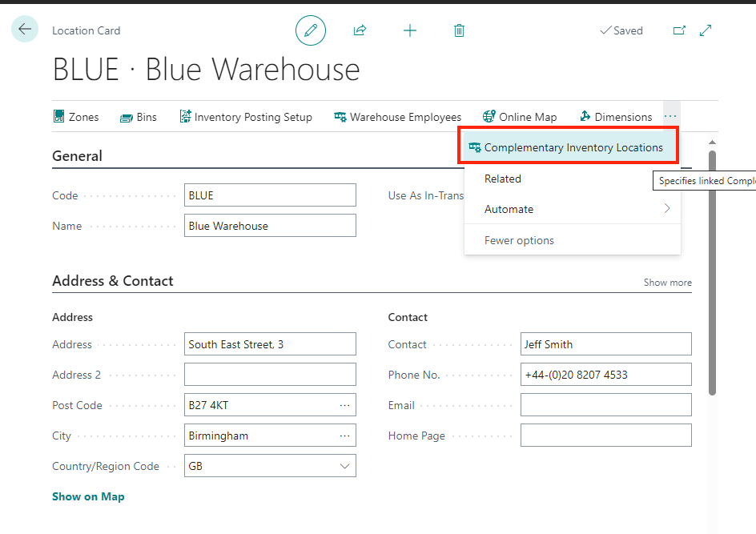756x534 pixels.
Task: Click the share icon in the header
Action: [x=360, y=30]
